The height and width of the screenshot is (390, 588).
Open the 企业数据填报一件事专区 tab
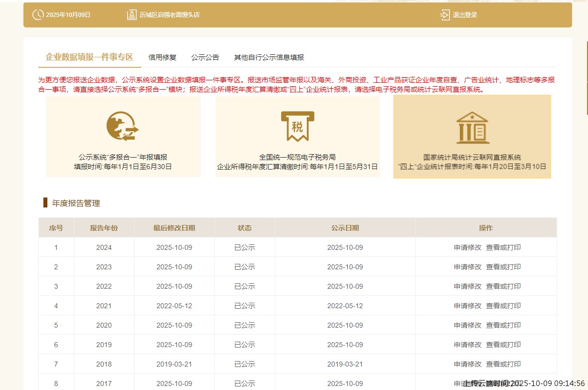point(89,57)
